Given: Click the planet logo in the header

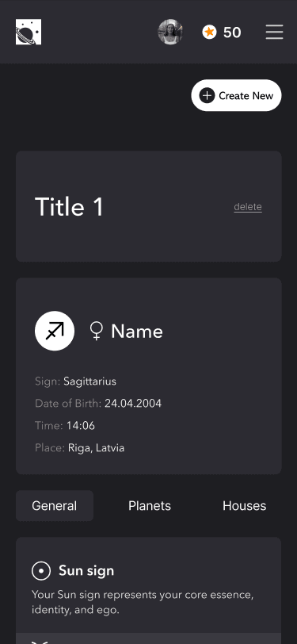Looking at the screenshot, I should click(x=29, y=32).
